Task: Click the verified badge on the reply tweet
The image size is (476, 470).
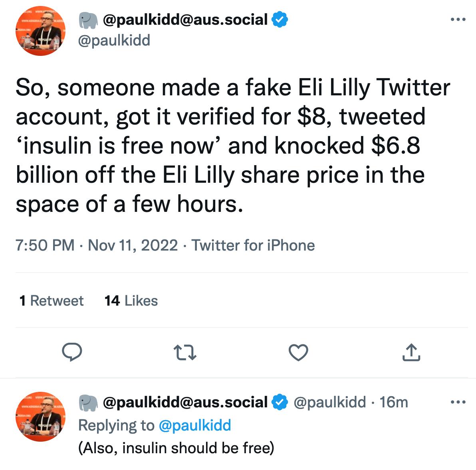Action: pyautogui.click(x=280, y=402)
